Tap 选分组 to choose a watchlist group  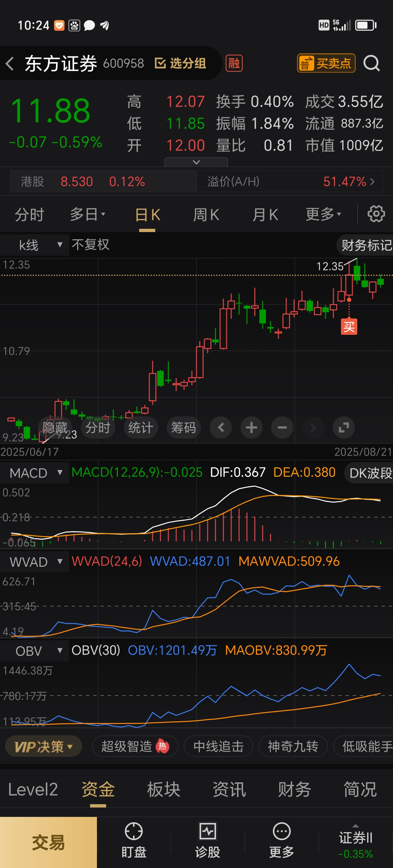(180, 63)
